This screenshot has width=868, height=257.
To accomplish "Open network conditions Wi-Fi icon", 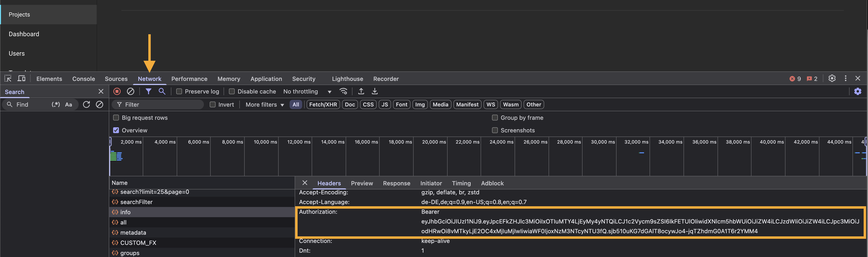I will pyautogui.click(x=343, y=91).
